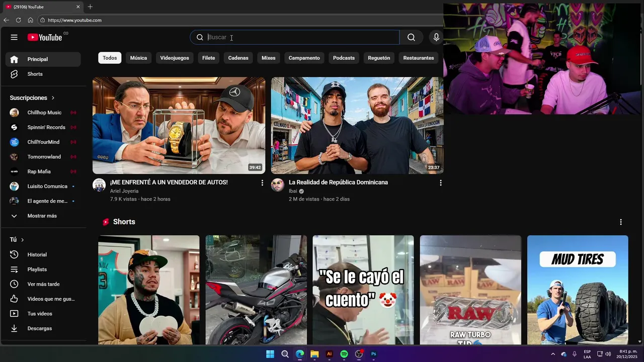Expand Mostrar más subscriptions list
The width and height of the screenshot is (644, 362).
click(x=43, y=216)
